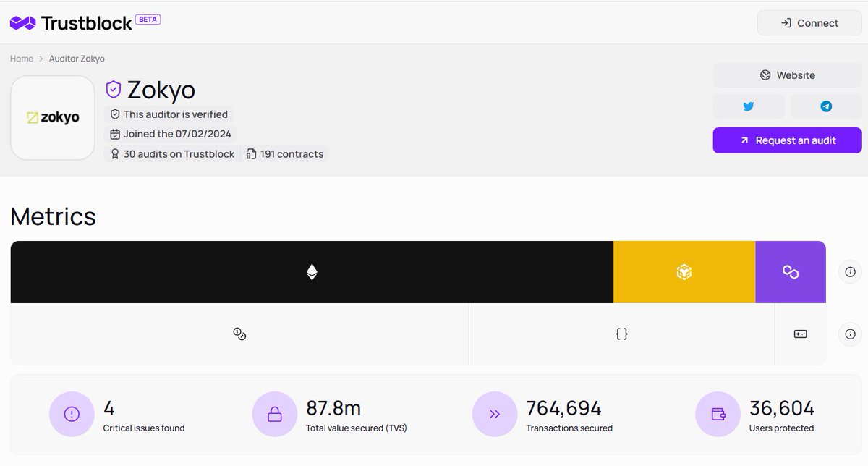This screenshot has width=868, height=466.
Task: Click 'Transactions secured' label
Action: [x=569, y=428]
